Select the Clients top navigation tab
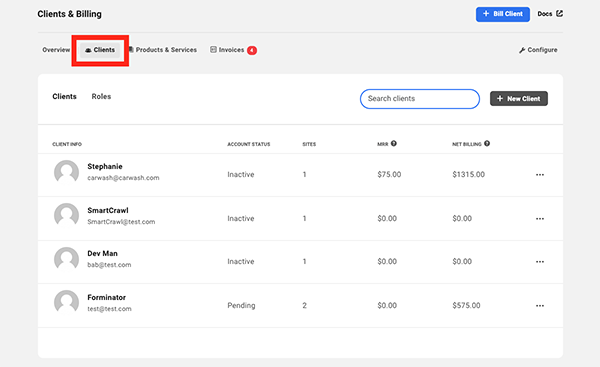Screen dimensions: 600x367 [100, 50]
